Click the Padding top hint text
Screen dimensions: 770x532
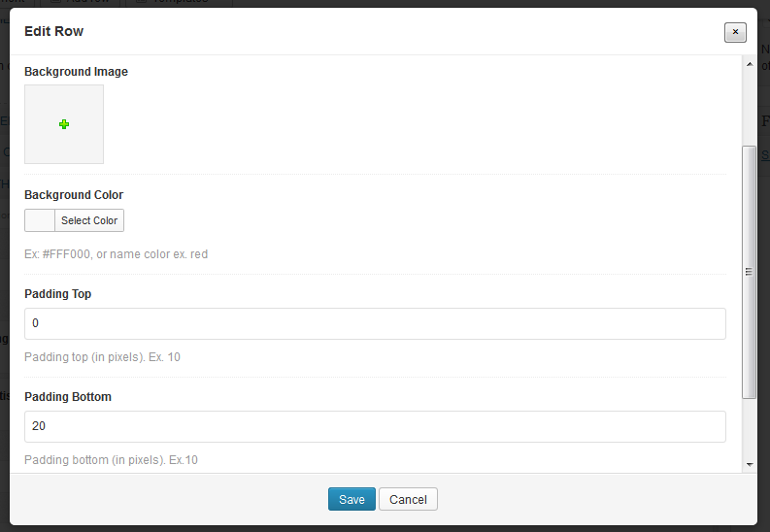pyautogui.click(x=102, y=357)
